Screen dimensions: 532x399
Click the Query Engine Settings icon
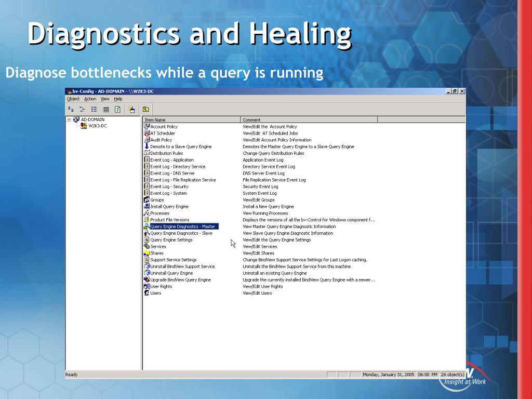(x=147, y=240)
